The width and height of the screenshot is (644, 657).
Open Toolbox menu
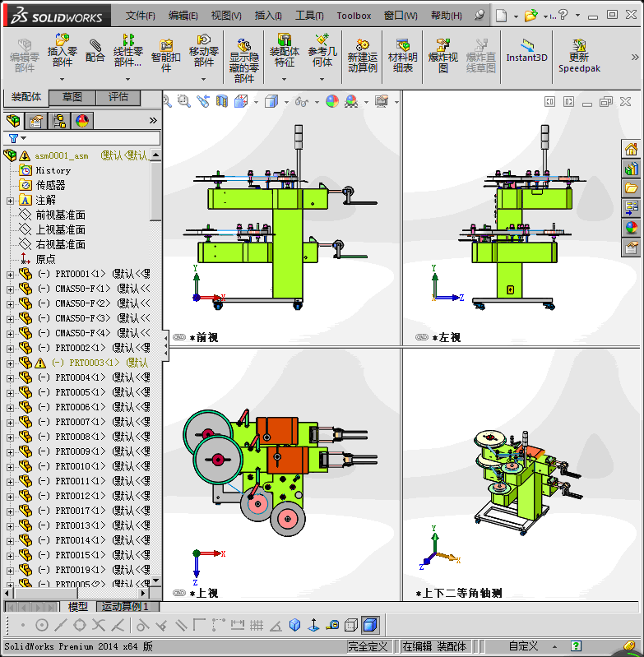[x=354, y=16]
